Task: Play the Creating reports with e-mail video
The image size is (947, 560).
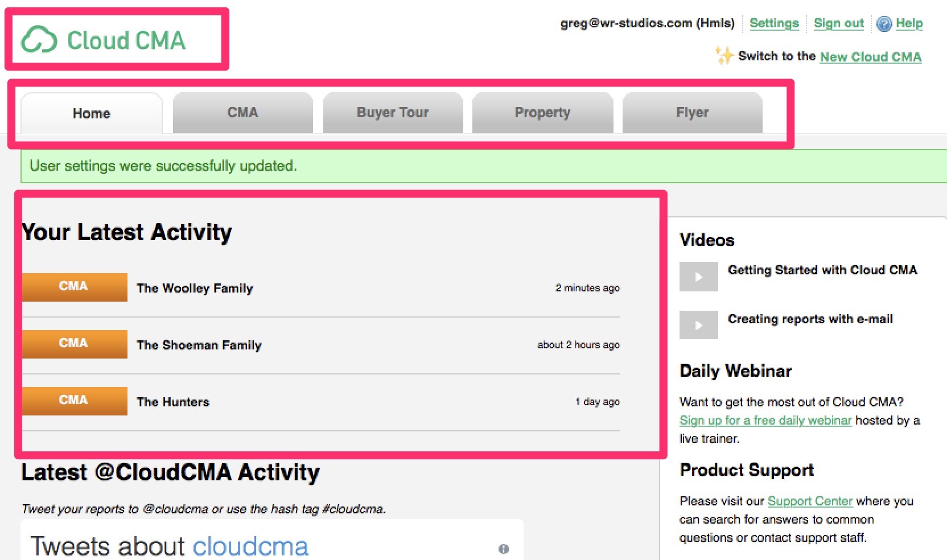Action: pos(698,325)
